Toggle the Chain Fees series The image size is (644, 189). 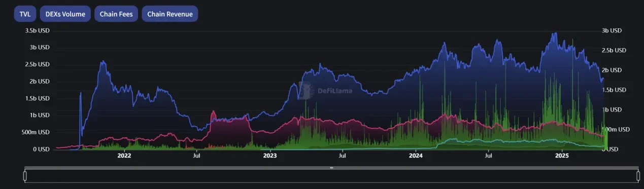click(x=116, y=14)
